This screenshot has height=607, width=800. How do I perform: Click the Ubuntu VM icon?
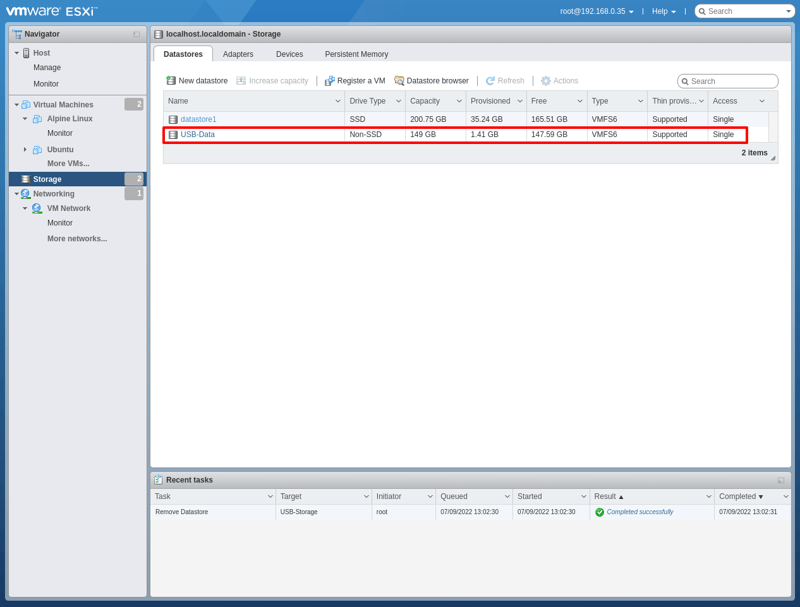point(37,150)
